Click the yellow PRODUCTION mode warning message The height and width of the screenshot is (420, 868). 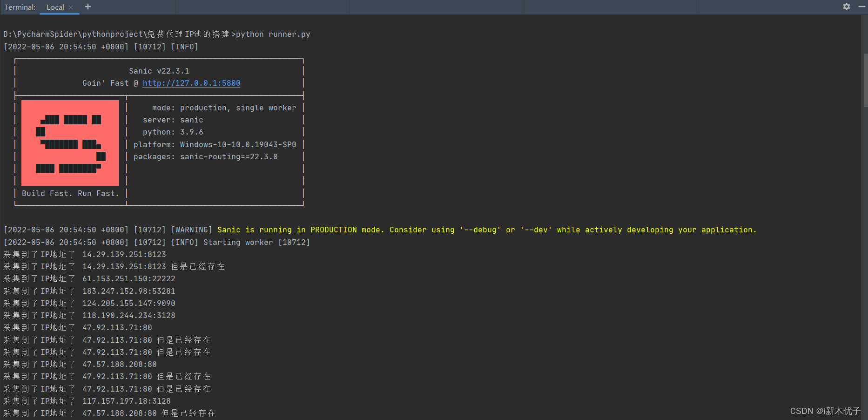[x=487, y=230]
